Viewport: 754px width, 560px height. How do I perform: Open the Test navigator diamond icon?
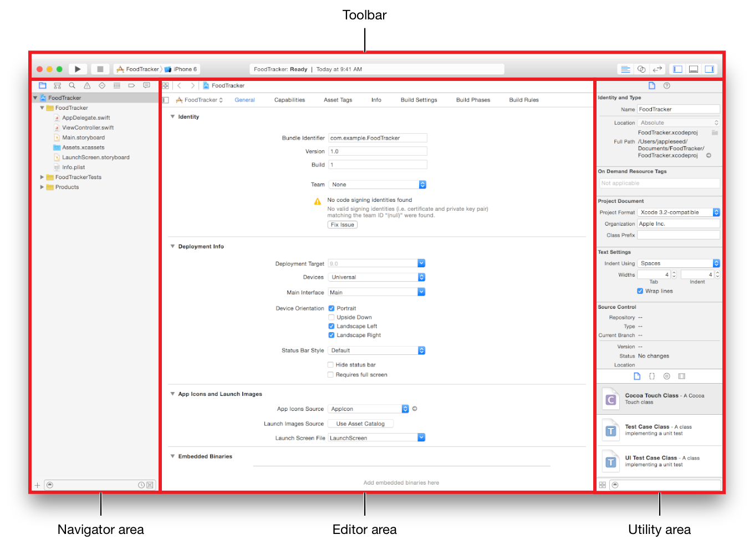(102, 85)
